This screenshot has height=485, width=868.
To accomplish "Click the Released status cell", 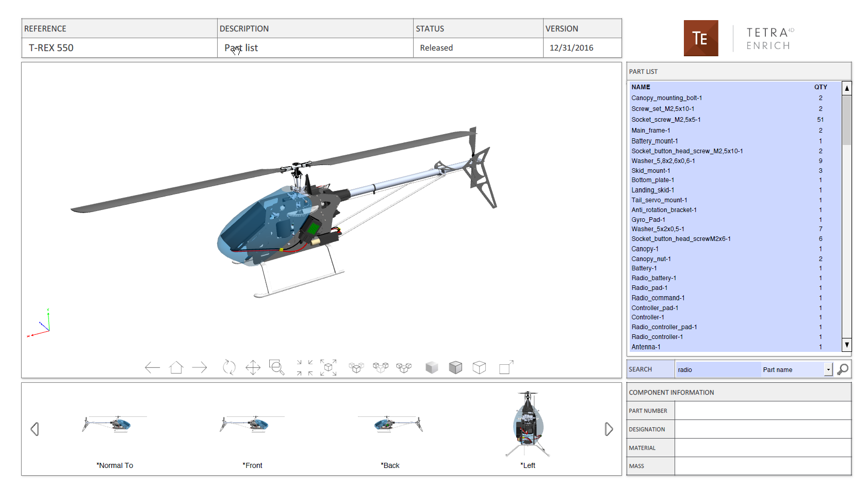I will [x=478, y=48].
